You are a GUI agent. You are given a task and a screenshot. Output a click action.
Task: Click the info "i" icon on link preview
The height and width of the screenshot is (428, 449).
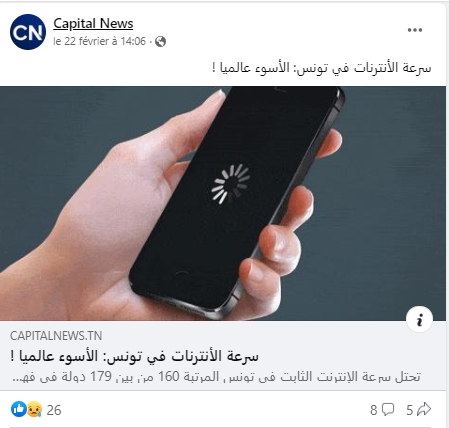[419, 319]
